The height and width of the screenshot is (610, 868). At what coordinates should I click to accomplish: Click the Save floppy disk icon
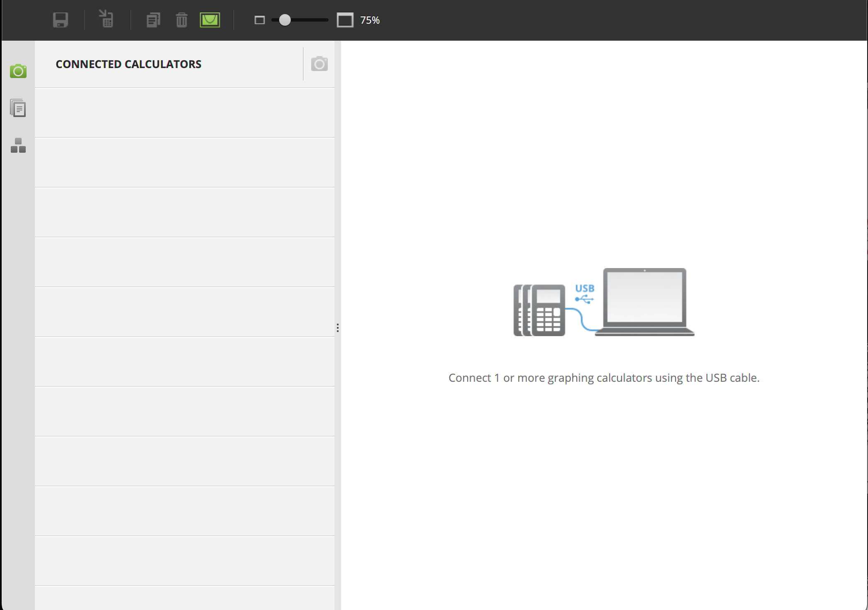tap(61, 20)
